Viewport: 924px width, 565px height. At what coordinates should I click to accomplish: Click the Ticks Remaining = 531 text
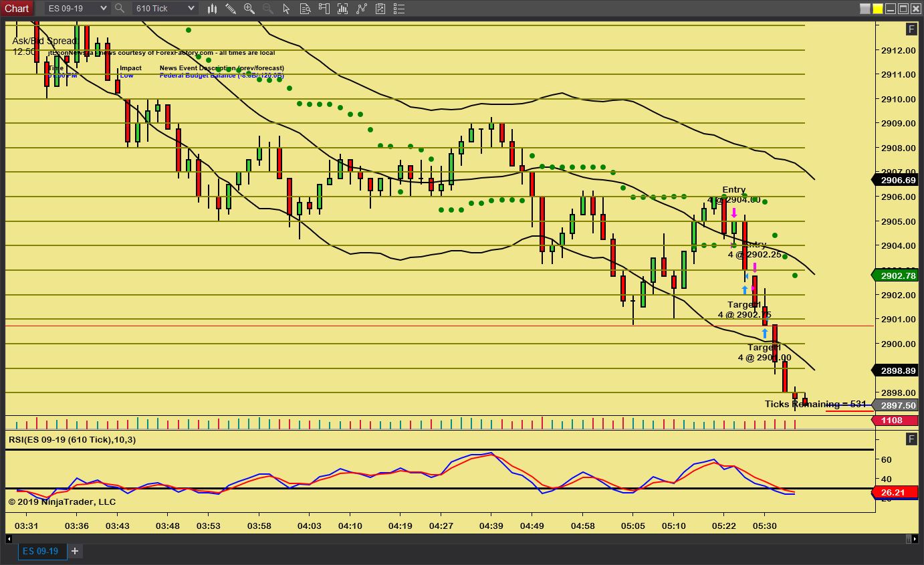pos(815,404)
